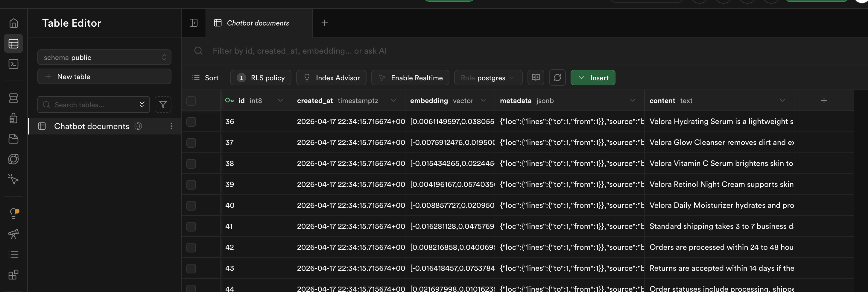Click the filter tables funnel icon
The width and height of the screenshot is (868, 292).
click(x=163, y=105)
